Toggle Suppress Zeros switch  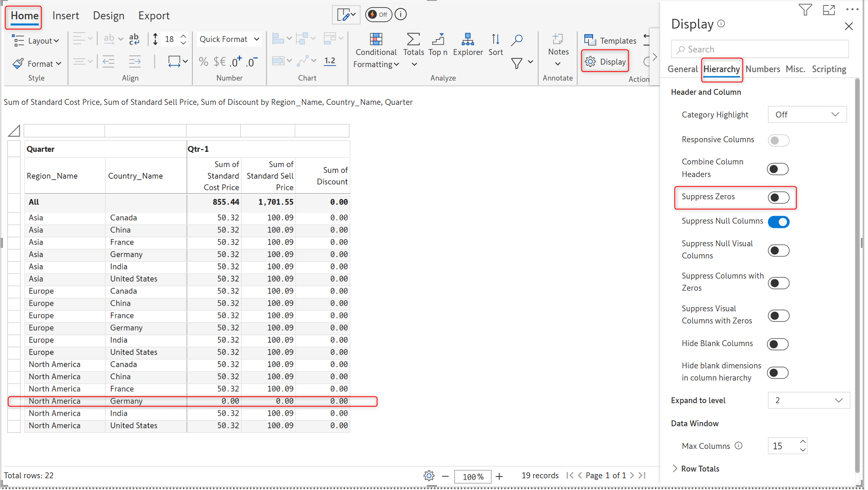778,198
